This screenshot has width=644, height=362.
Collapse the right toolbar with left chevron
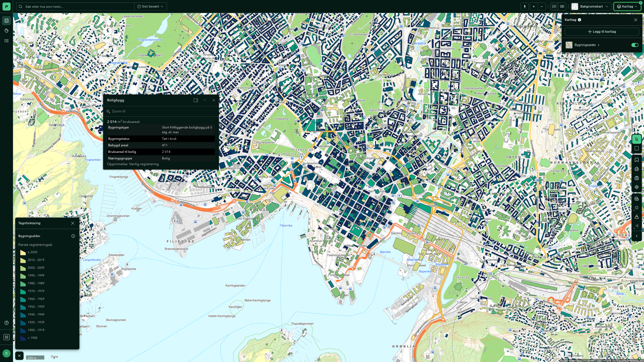pos(637,236)
